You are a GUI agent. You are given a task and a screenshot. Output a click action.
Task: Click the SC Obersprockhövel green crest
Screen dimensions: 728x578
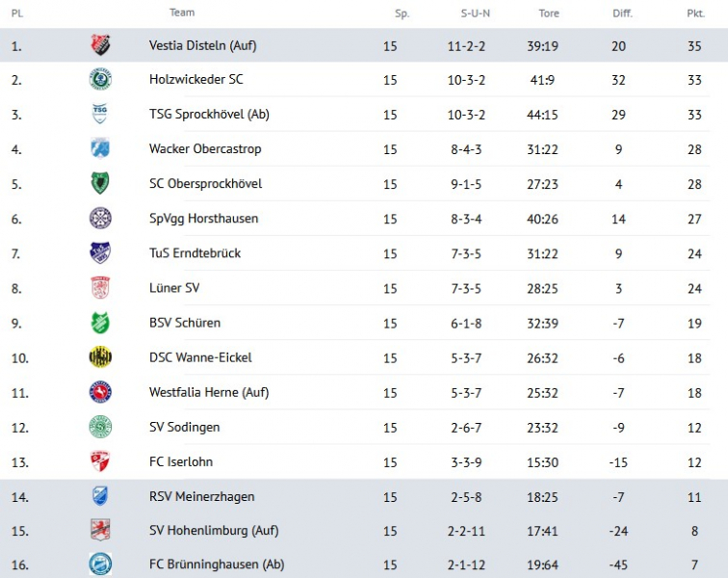(x=100, y=184)
